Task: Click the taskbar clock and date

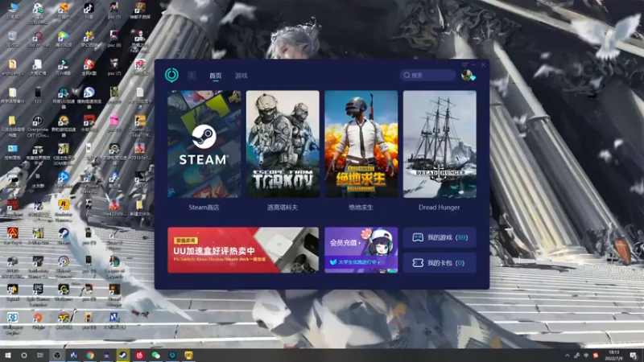Action: (614, 355)
